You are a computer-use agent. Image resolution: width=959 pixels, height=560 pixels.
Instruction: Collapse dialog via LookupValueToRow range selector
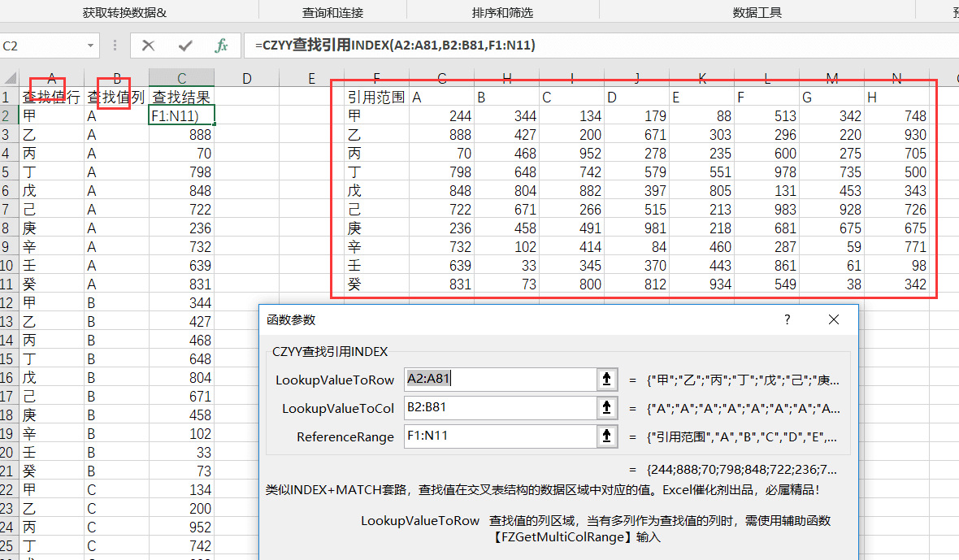pyautogui.click(x=607, y=380)
